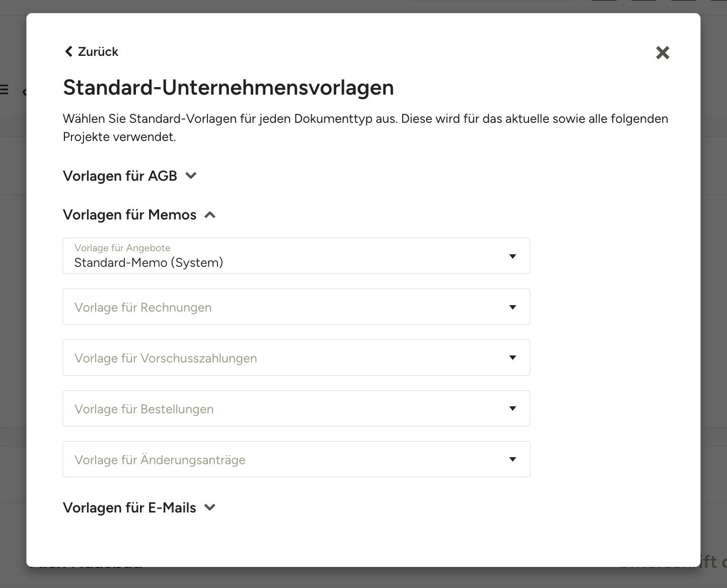Click the triangle arrow in Vorlage für Vorschusszahlungen
This screenshot has height=588, width=727.
[513, 358]
